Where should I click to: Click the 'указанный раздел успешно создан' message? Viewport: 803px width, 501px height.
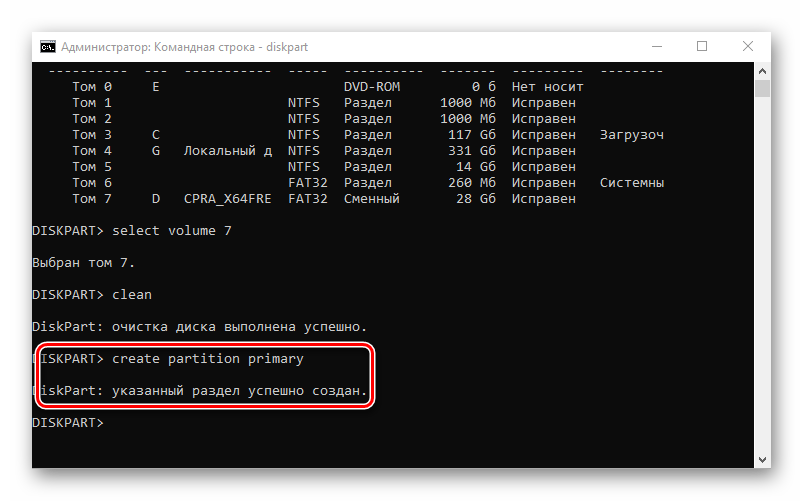point(240,390)
